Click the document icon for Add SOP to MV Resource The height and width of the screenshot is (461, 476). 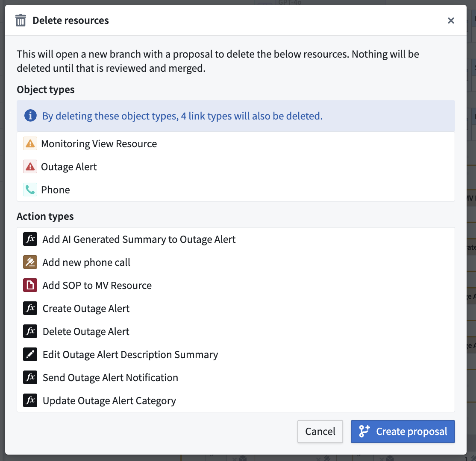30,285
